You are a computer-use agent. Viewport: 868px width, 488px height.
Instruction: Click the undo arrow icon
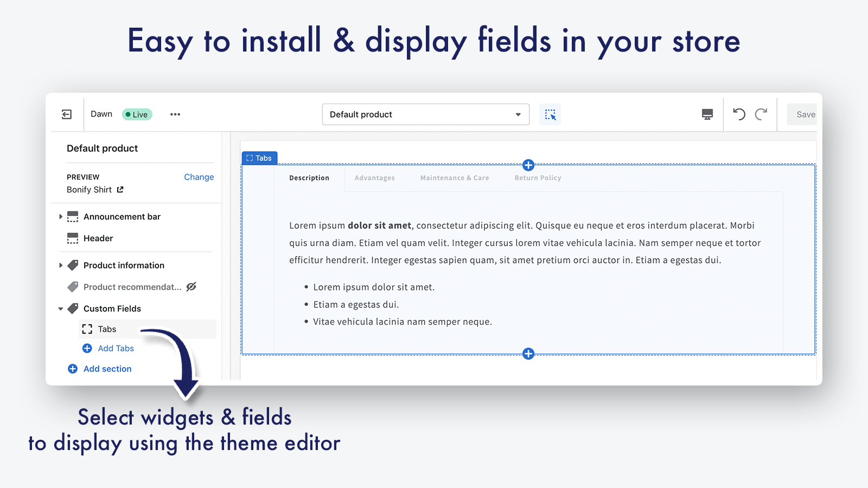(x=738, y=114)
